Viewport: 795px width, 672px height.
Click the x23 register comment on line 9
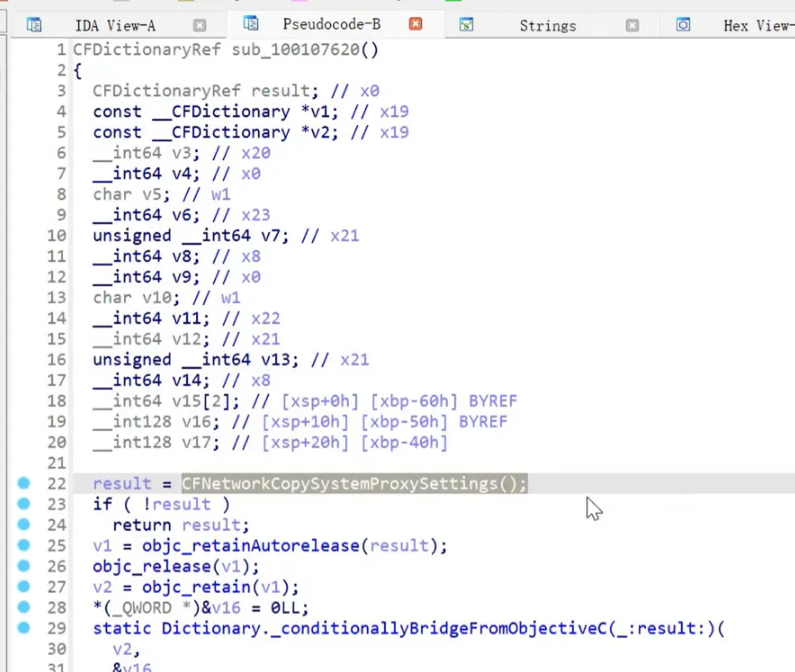pyautogui.click(x=256, y=215)
